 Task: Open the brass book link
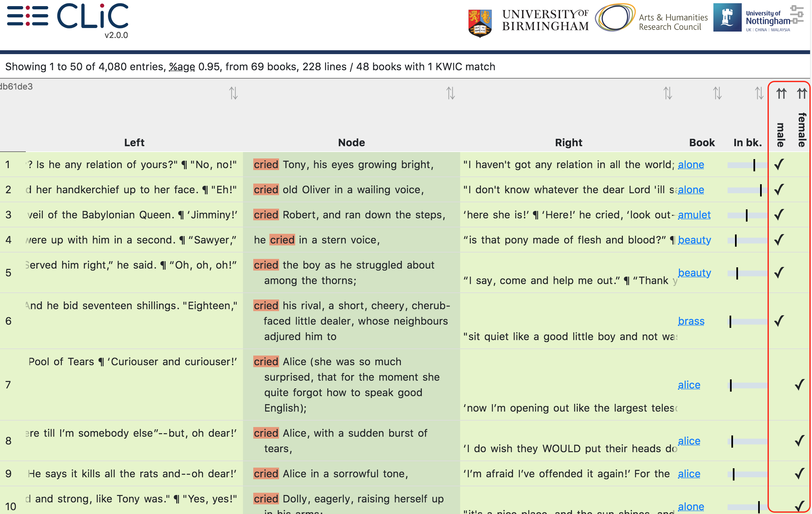tap(691, 321)
